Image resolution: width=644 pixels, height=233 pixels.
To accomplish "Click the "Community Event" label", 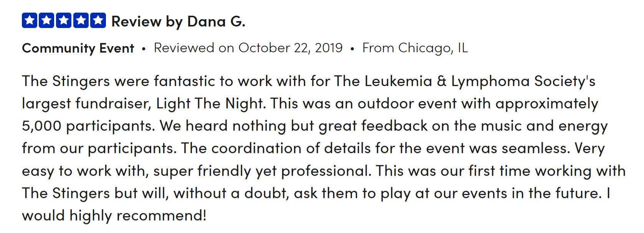I will (78, 48).
